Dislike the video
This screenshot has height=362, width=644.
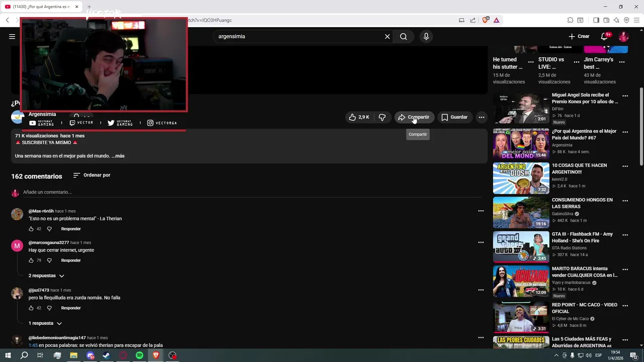382,117
